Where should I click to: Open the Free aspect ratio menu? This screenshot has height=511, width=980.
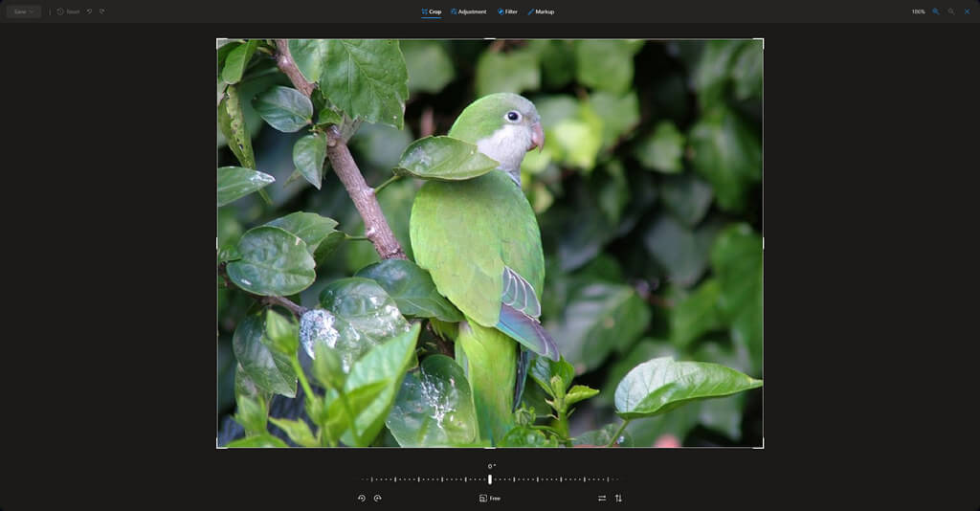tap(490, 498)
